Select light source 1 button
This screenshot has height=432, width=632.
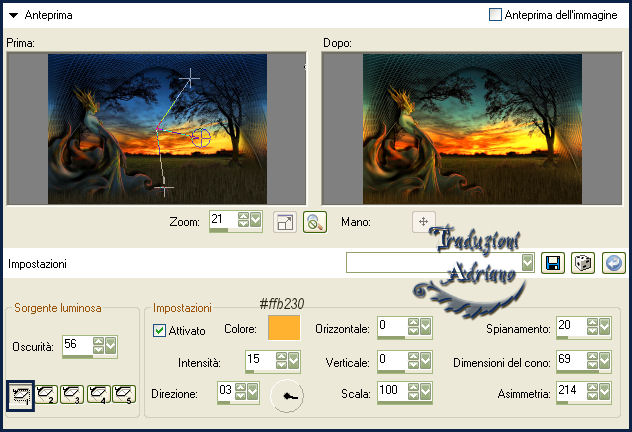click(x=20, y=395)
